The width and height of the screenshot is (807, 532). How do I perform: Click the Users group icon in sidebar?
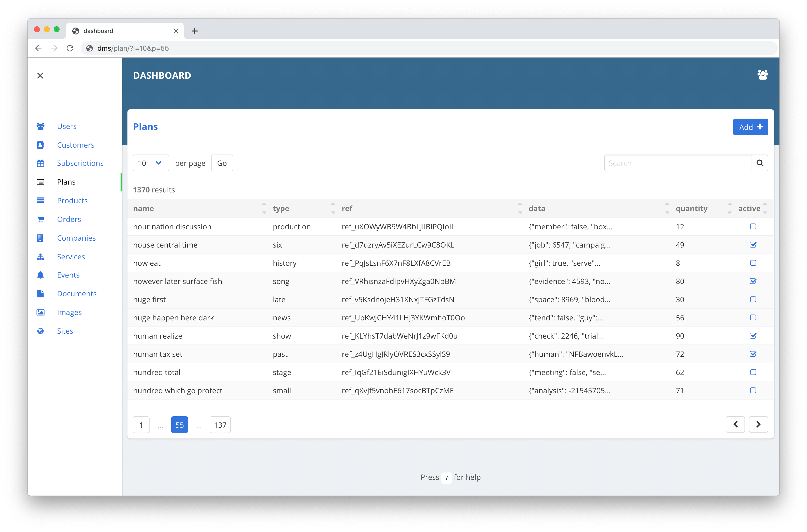(40, 126)
